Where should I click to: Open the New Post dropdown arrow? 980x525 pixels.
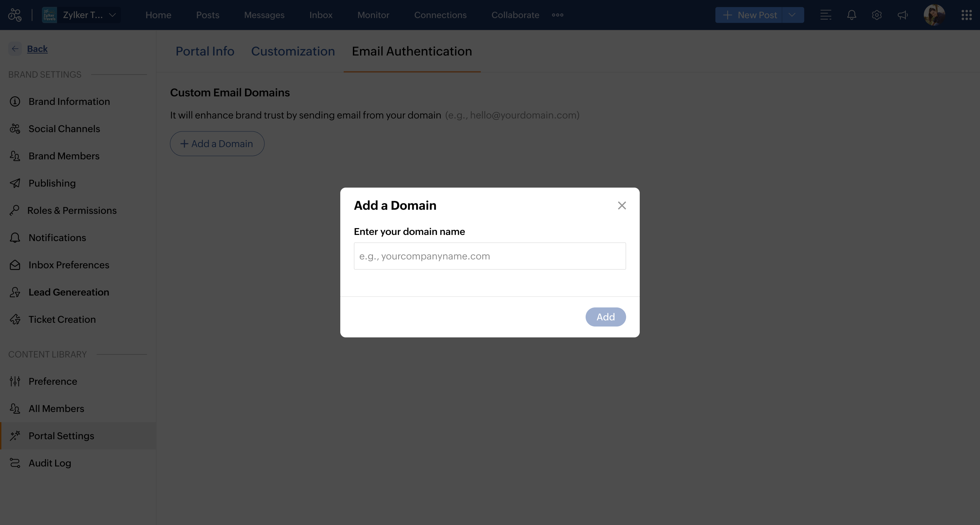792,15
